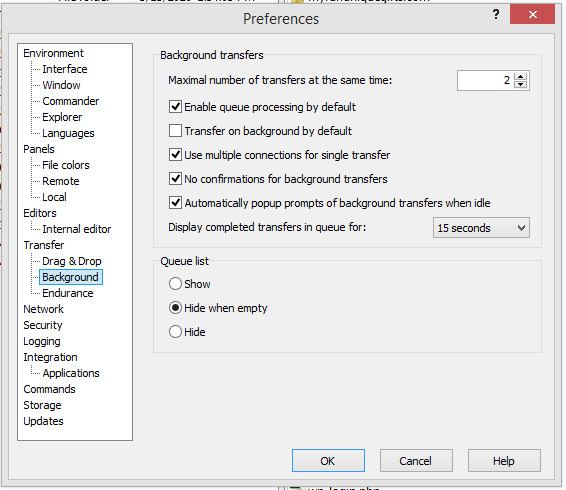Toggle Enable queue processing by default

[175, 107]
